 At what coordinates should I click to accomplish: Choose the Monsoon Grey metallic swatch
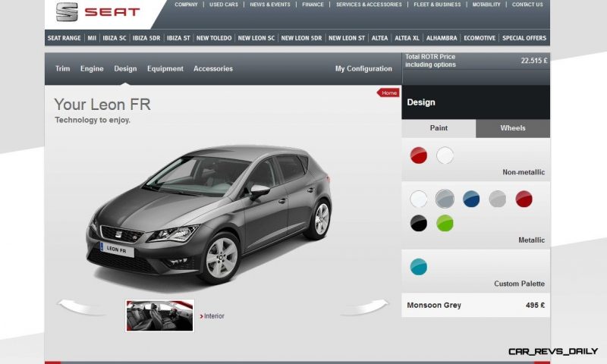click(445, 199)
